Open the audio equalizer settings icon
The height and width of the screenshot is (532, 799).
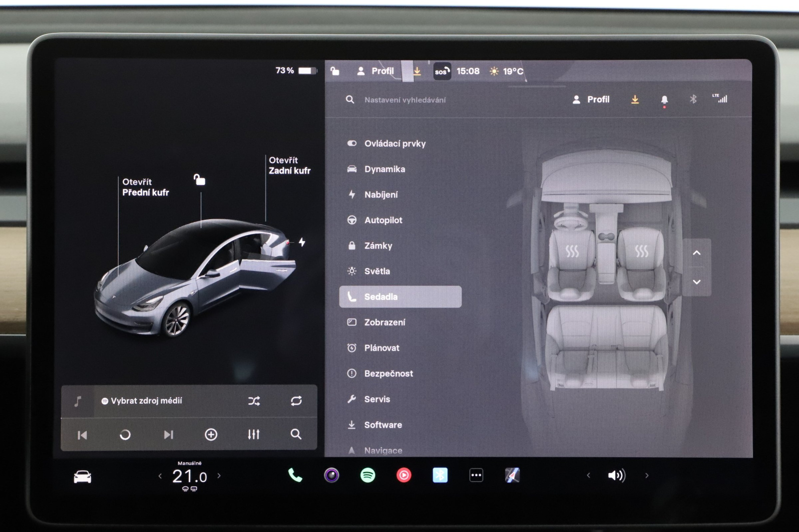[254, 435]
